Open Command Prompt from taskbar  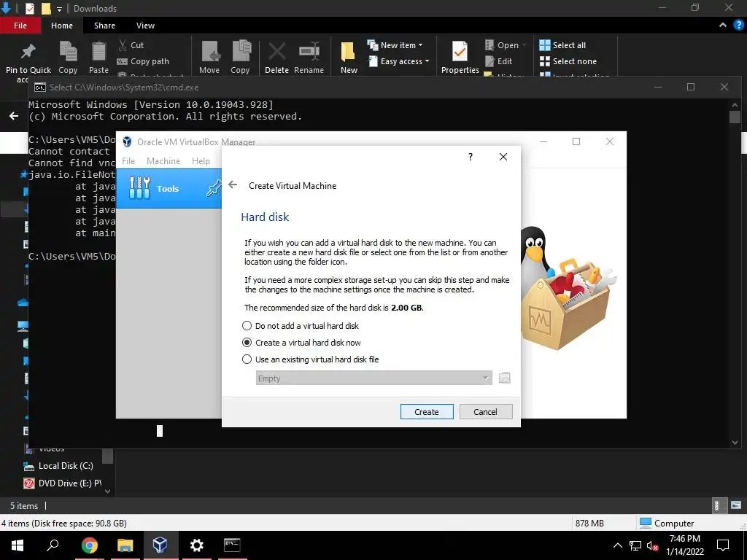click(232, 545)
